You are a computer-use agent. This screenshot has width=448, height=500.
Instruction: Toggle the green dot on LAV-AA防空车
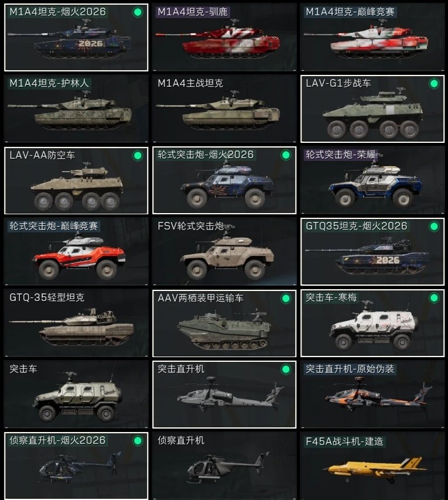pyautogui.click(x=138, y=156)
